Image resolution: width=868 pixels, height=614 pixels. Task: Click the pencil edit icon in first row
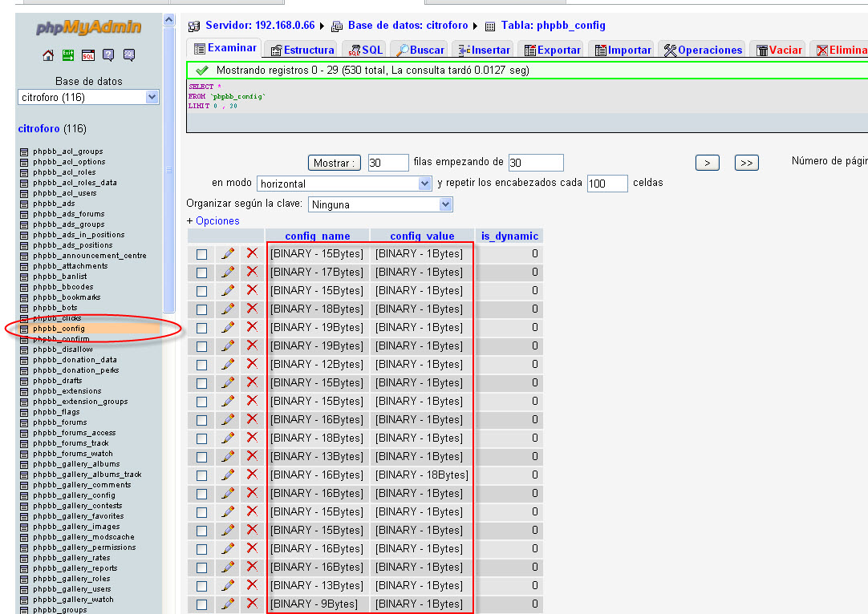coord(229,253)
